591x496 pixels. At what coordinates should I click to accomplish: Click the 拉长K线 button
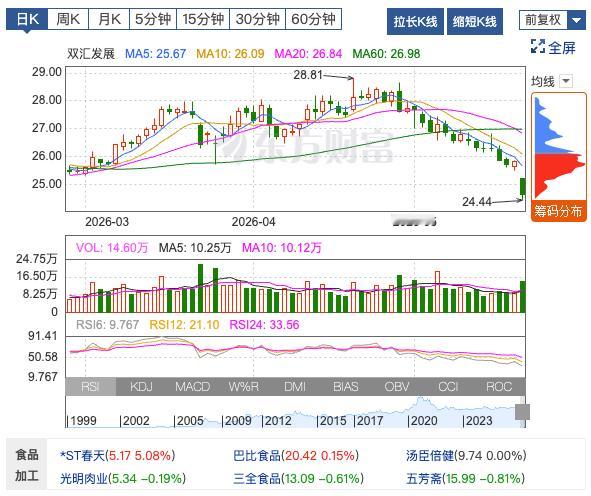point(415,21)
